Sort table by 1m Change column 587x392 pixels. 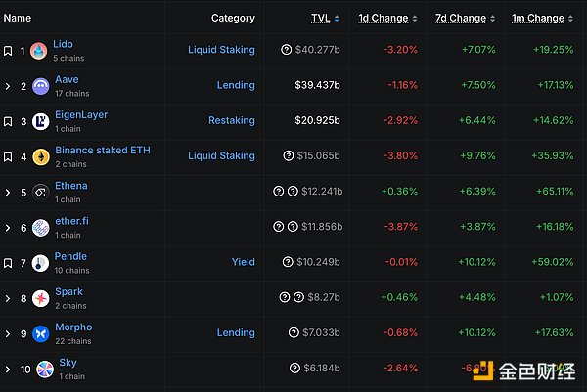pyautogui.click(x=537, y=18)
